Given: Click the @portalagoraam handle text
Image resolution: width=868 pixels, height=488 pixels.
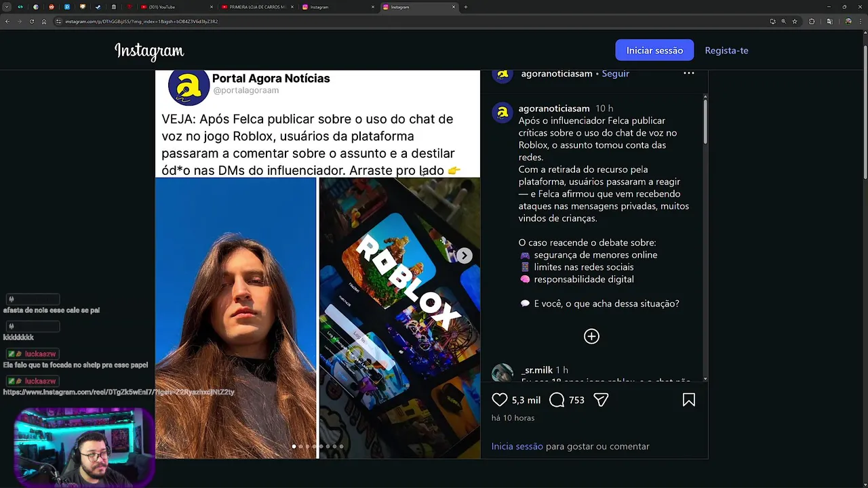Looking at the screenshot, I should 245,90.
